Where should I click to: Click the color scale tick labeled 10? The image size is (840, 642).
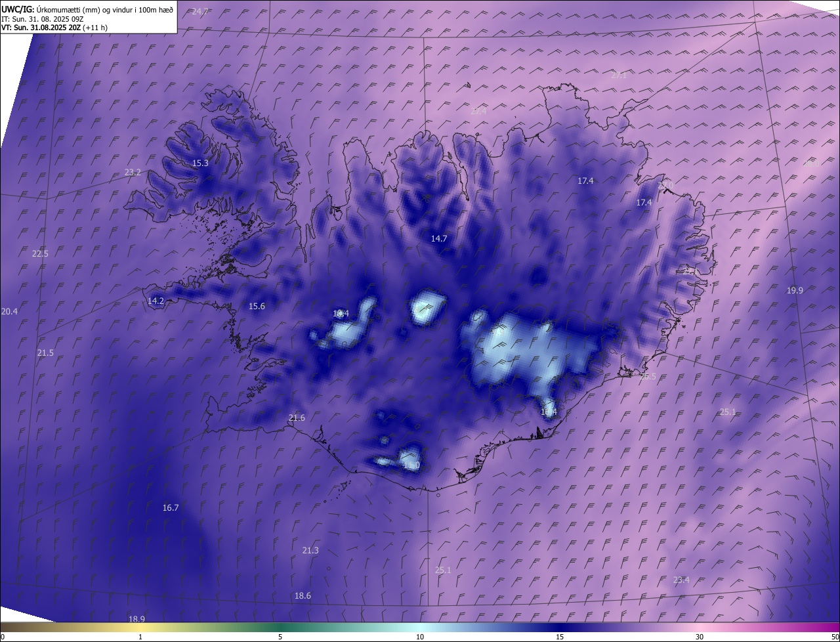click(420, 637)
